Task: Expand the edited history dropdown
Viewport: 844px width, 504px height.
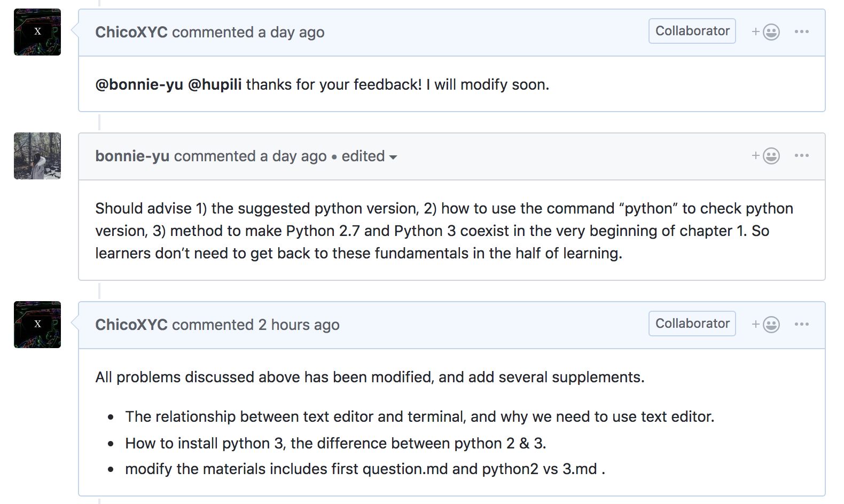Action: click(x=370, y=156)
